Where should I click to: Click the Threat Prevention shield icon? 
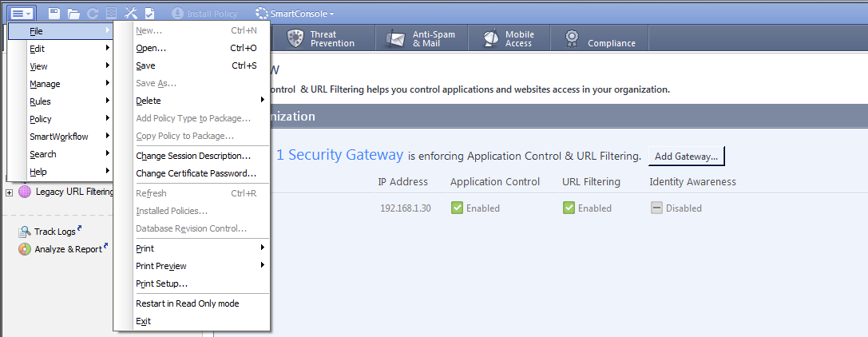(295, 38)
